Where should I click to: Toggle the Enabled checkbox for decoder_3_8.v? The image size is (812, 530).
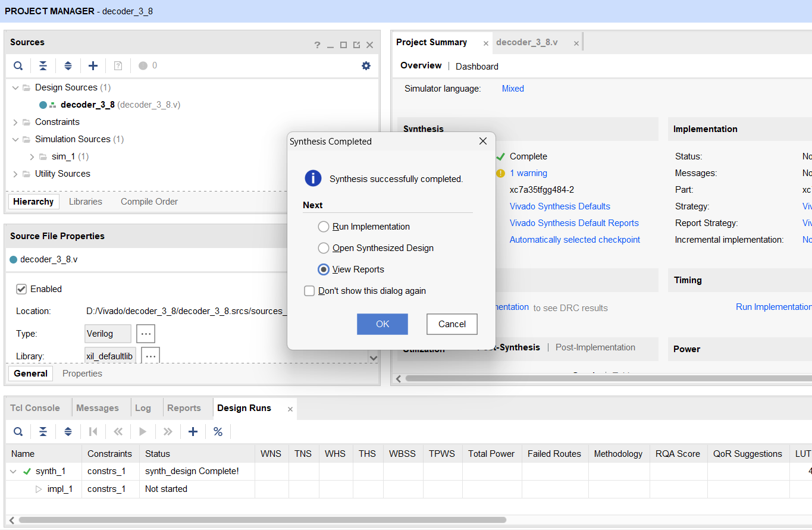(21, 289)
